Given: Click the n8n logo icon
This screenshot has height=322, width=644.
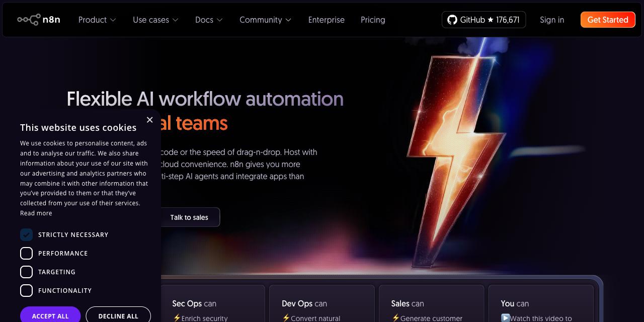Looking at the screenshot, I should click(29, 20).
